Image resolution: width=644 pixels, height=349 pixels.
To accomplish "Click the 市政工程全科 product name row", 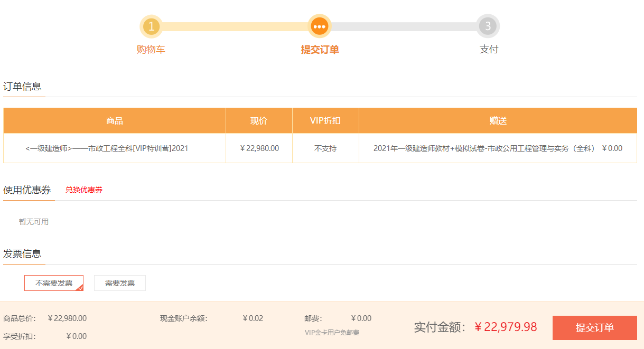I will coord(114,148).
